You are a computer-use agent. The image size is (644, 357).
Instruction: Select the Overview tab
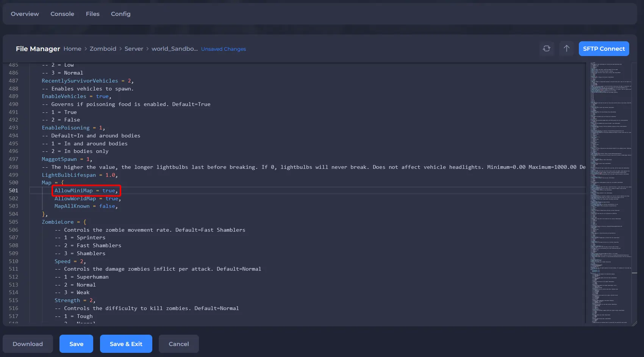tap(25, 14)
